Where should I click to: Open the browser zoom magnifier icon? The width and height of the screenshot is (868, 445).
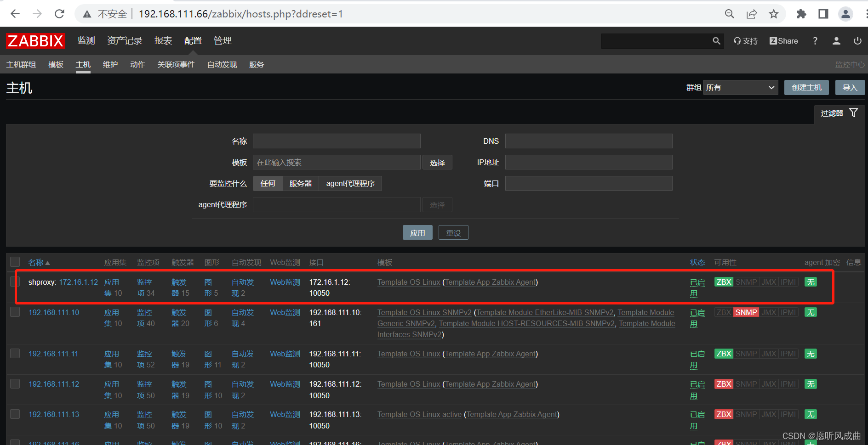(x=730, y=14)
